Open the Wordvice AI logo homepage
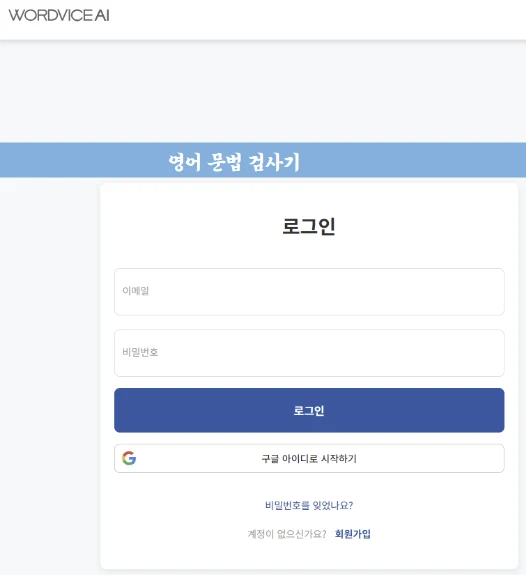Screen dimensions: 526x576 coord(59,15)
